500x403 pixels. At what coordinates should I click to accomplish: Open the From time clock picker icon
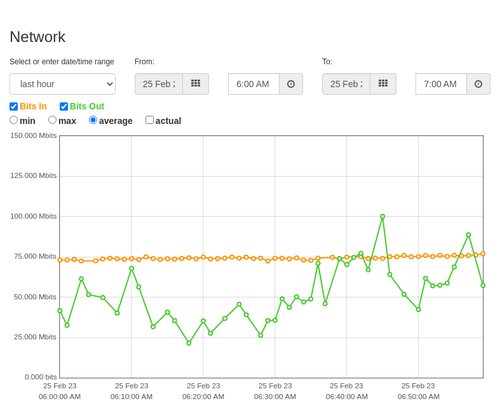tap(291, 84)
